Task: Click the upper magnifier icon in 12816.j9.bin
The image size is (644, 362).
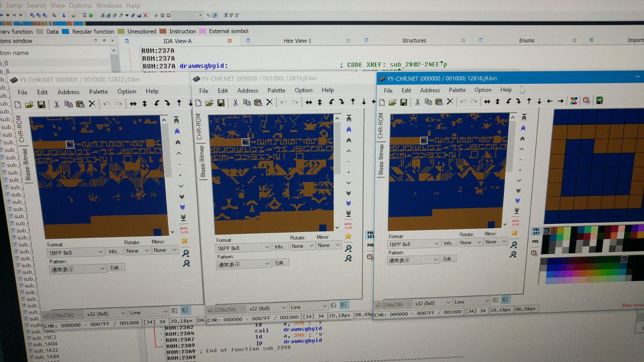Action: tap(514, 244)
